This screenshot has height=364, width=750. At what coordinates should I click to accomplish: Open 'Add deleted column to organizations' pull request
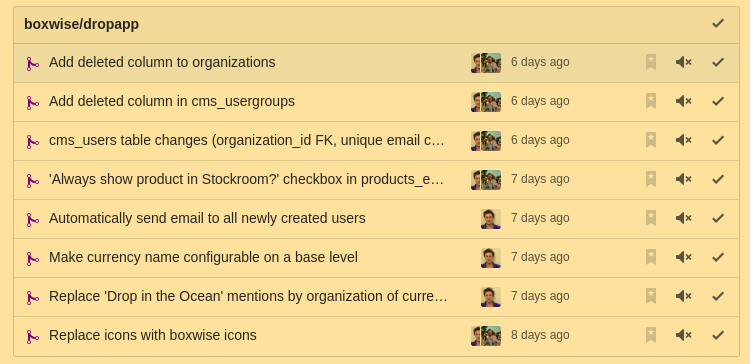(x=162, y=62)
